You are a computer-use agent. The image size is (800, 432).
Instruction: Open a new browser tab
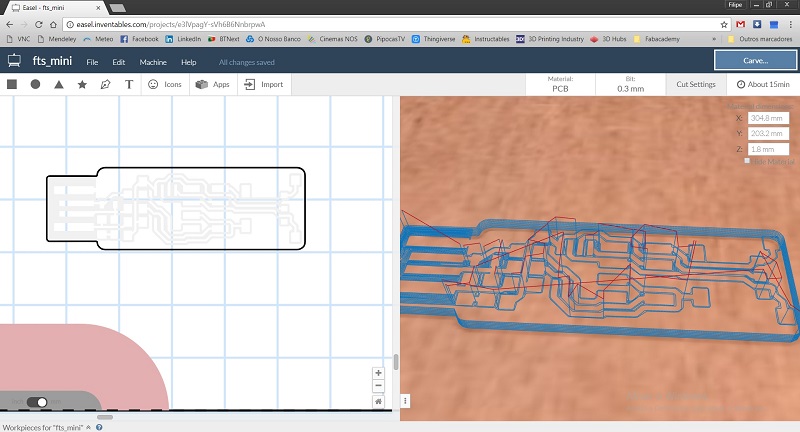pyautogui.click(x=117, y=8)
